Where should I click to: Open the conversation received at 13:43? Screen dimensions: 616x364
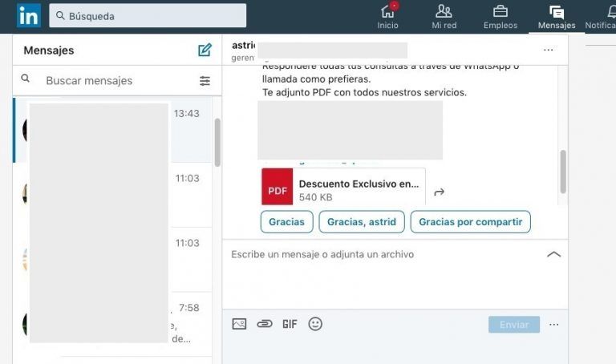(113, 130)
